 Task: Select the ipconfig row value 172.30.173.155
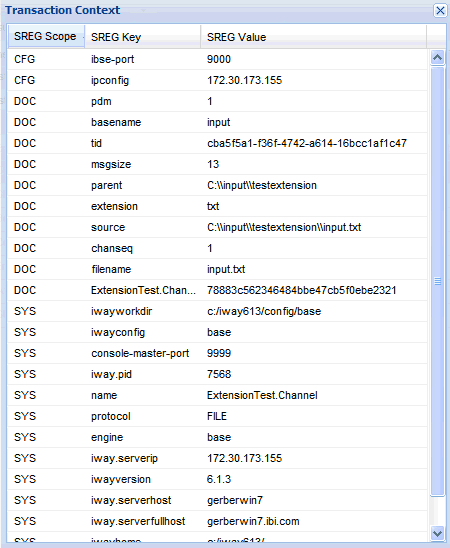pos(245,80)
